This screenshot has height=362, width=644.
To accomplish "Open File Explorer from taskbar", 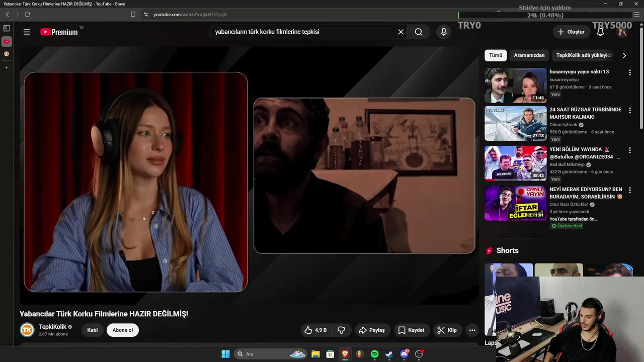I will [x=315, y=354].
